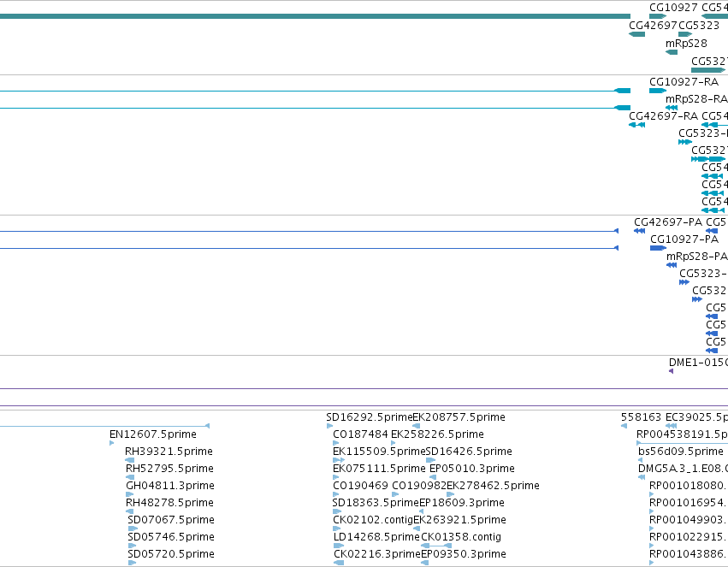Screen dimensions: 728x567
Task: Select the CG10927-PA protein label
Action: click(x=684, y=239)
